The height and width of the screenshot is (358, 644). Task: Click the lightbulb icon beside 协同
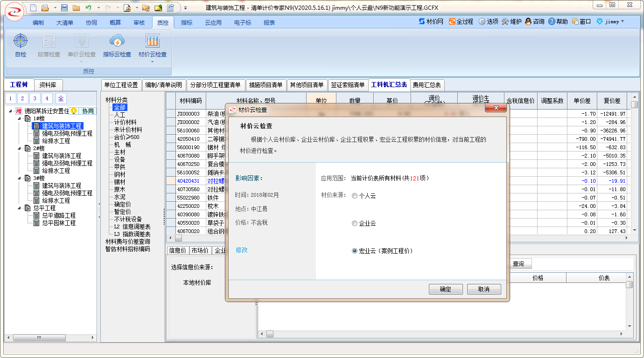point(74,111)
